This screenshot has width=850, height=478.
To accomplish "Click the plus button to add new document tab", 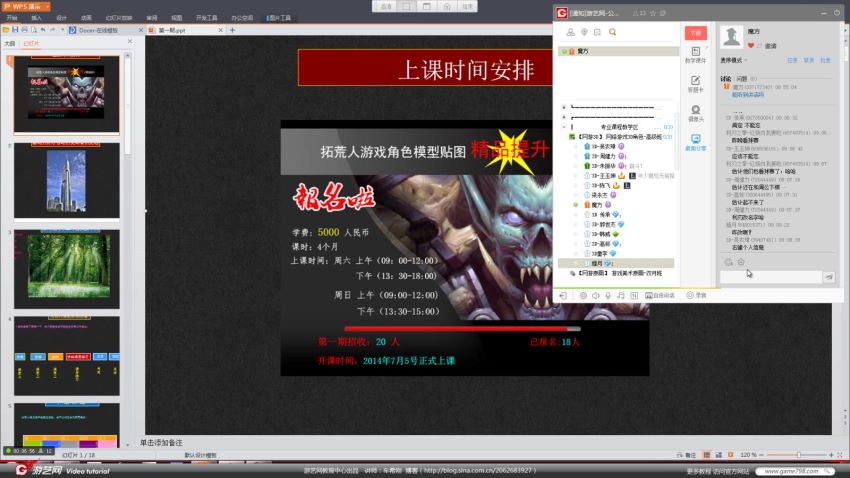I will (233, 30).
